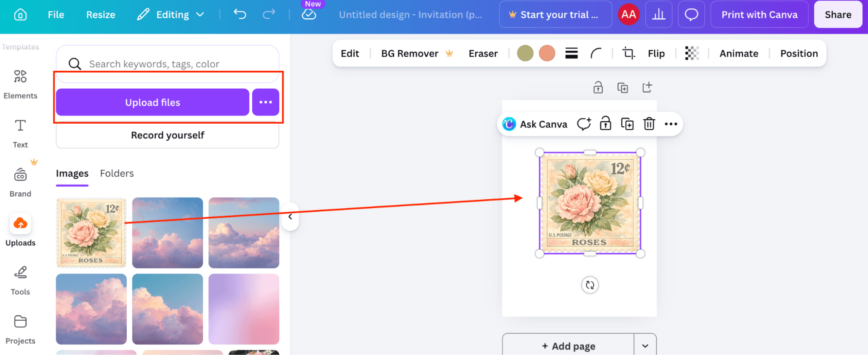Screen dimensions: 868x355
Task: Pick the olive green color swatch
Action: [x=525, y=53]
